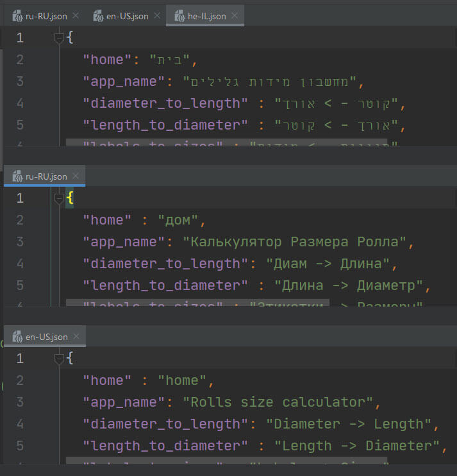Click horizontal scrollbar in middle ru-RU.json editor
This screenshot has height=476, width=457.
click(197, 303)
